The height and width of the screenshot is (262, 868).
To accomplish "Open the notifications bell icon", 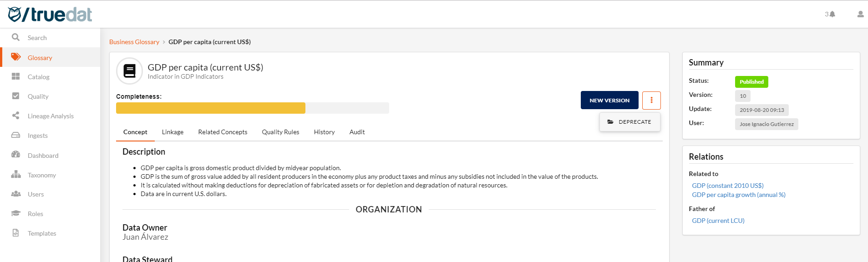I will 832,14.
